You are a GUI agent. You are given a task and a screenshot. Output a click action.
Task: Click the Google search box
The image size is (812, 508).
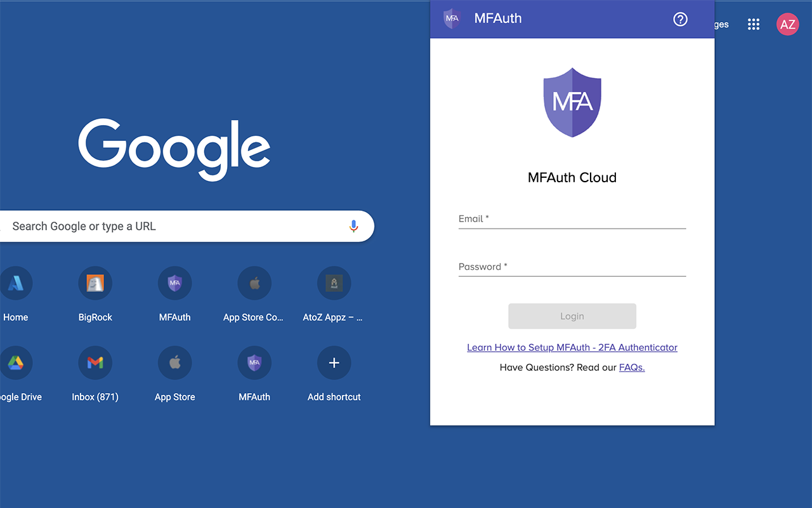(x=187, y=226)
